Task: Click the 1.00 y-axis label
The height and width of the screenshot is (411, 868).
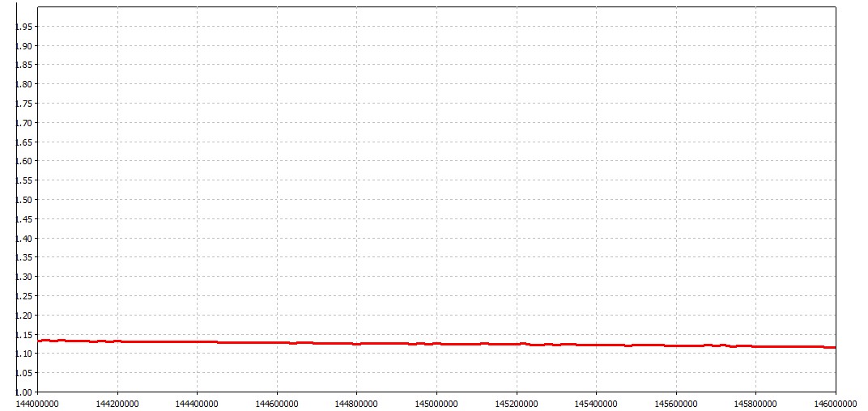Action: (25, 392)
